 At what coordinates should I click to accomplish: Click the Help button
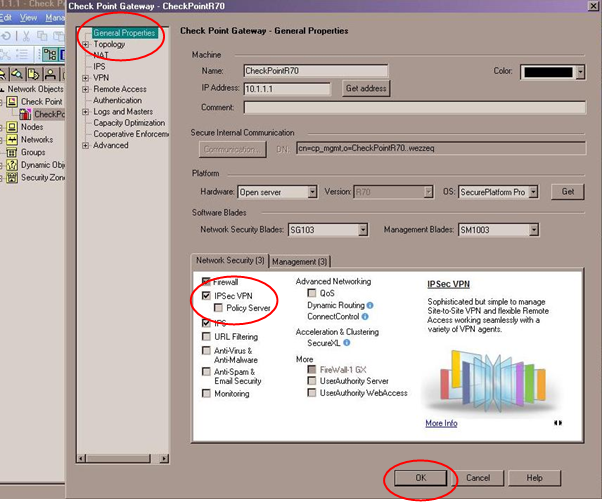(x=534, y=478)
